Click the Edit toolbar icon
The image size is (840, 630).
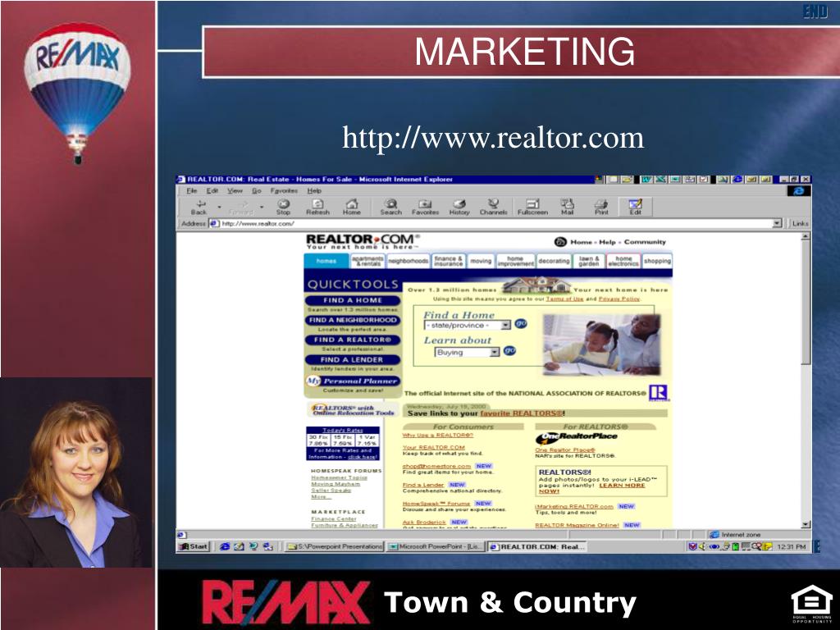pos(636,207)
